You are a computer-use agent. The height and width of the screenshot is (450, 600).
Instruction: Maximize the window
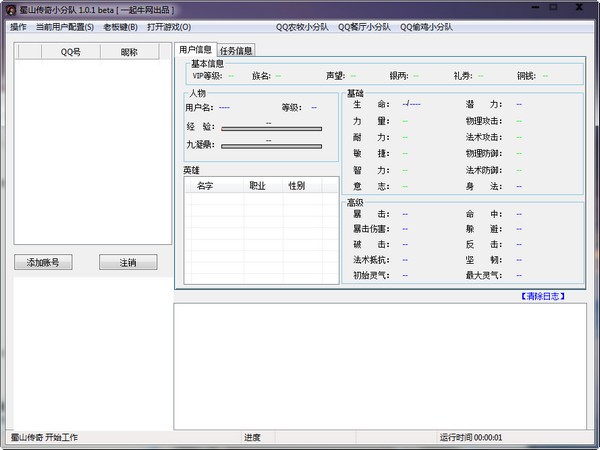click(x=553, y=7)
